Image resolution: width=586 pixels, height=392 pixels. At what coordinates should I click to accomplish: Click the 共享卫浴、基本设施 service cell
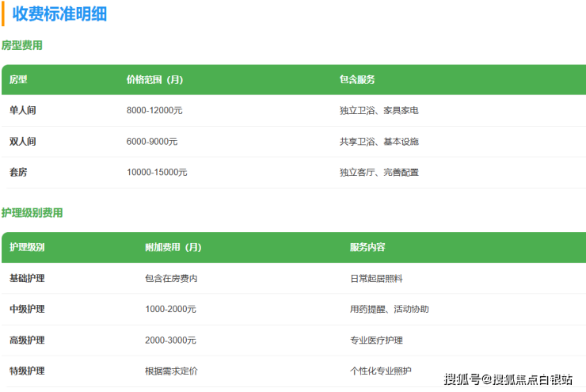coord(379,142)
